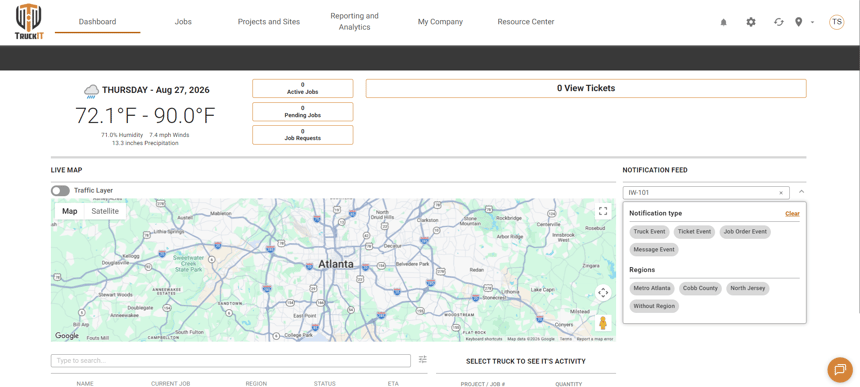The image size is (860, 387).
Task: Click the 0 Active Jobs box
Action: coord(303,89)
